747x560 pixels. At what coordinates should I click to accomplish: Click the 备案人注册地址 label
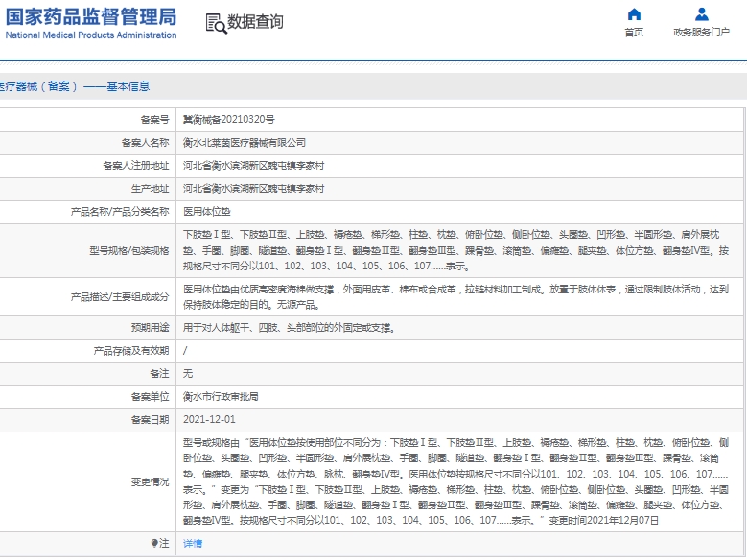pyautogui.click(x=136, y=165)
